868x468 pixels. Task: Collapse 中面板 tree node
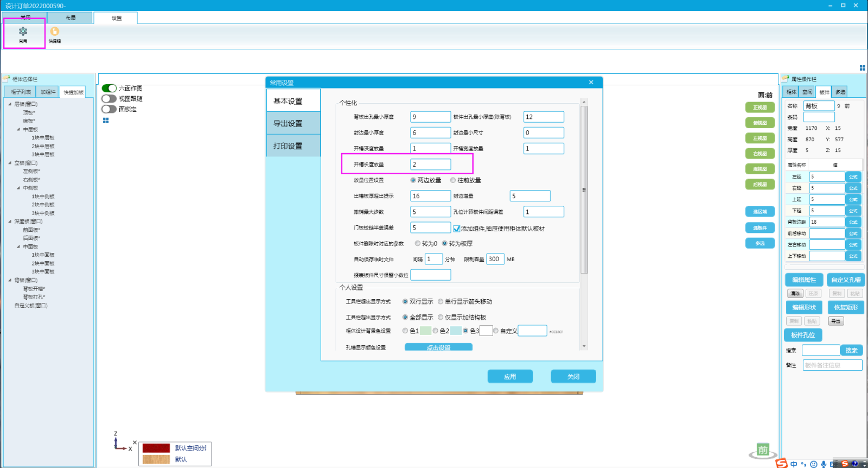[18, 246]
